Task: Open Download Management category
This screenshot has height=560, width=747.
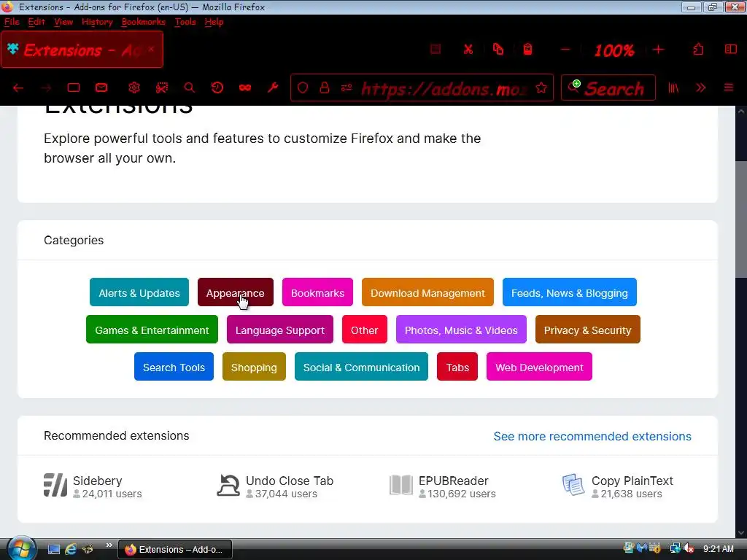Action: coord(427,292)
